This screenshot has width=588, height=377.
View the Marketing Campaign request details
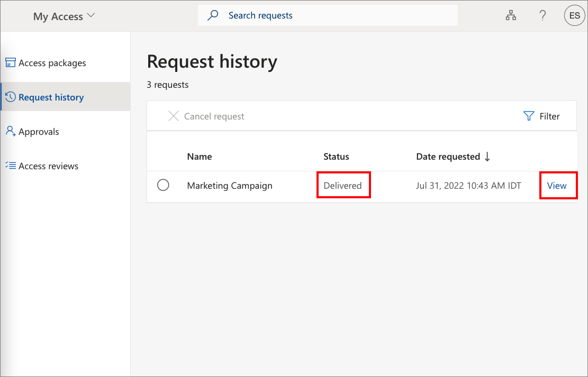[x=557, y=186]
